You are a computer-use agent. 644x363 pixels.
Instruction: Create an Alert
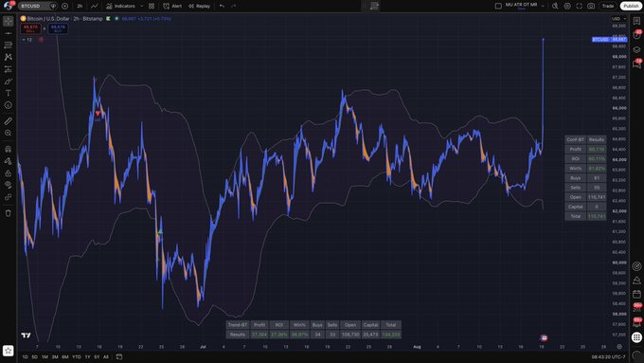click(x=172, y=7)
